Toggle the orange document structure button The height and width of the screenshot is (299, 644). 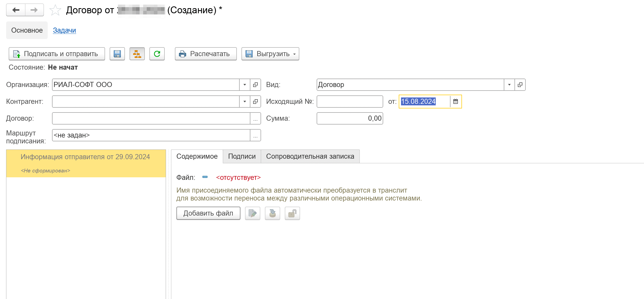[x=137, y=54]
